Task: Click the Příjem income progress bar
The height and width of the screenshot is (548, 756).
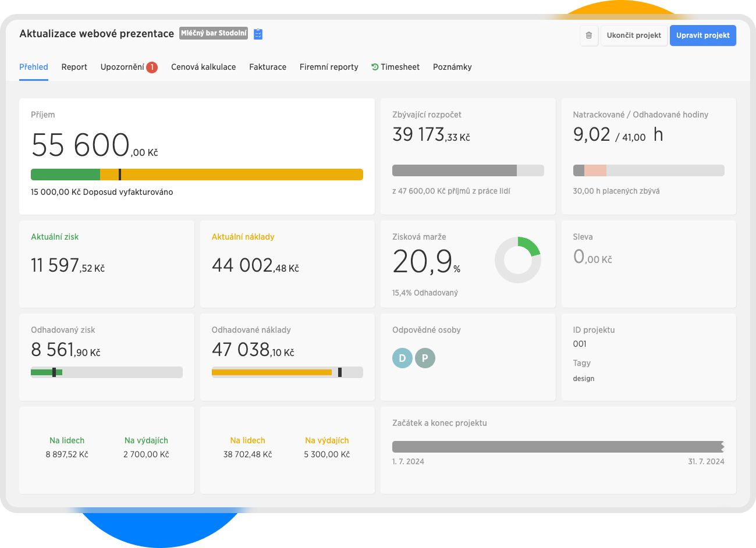Action: click(x=197, y=175)
